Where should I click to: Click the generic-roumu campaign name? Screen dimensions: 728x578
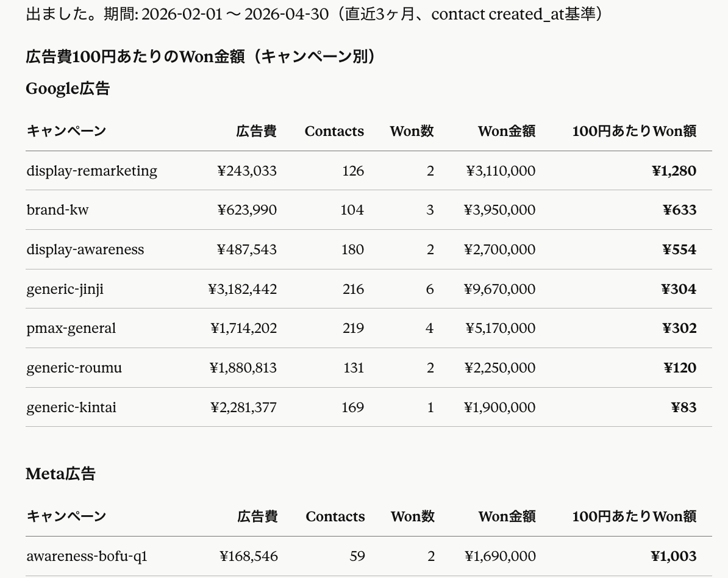(74, 368)
